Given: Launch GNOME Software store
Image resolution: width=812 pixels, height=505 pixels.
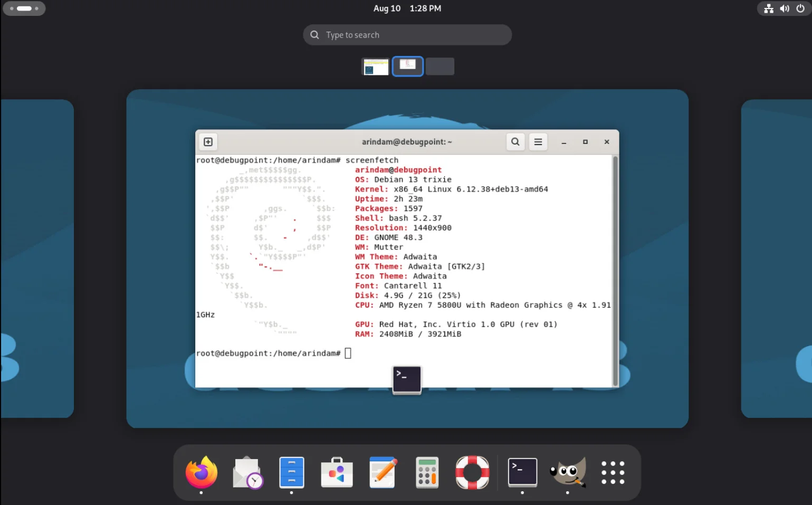Looking at the screenshot, I should coord(337,472).
